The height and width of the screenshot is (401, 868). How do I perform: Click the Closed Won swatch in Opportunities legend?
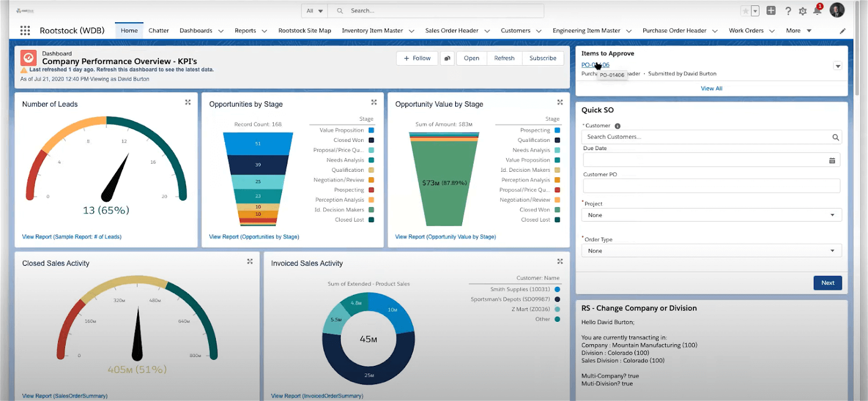371,140
